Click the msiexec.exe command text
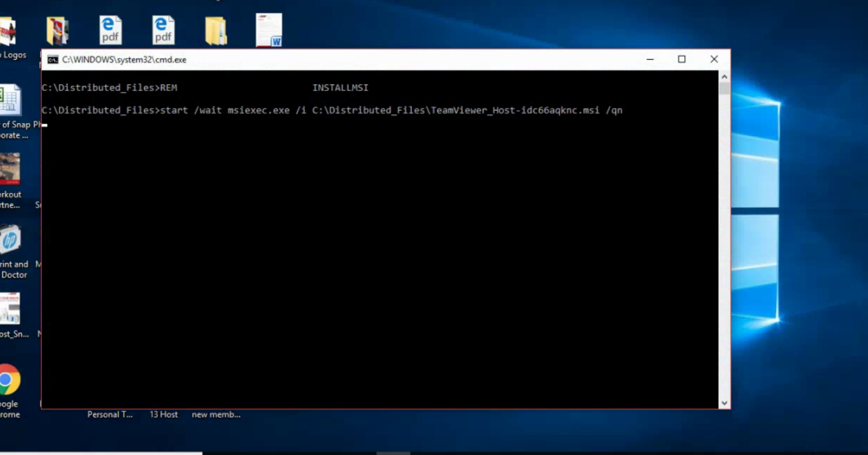Screen dimensions: 868x455 [x=259, y=110]
